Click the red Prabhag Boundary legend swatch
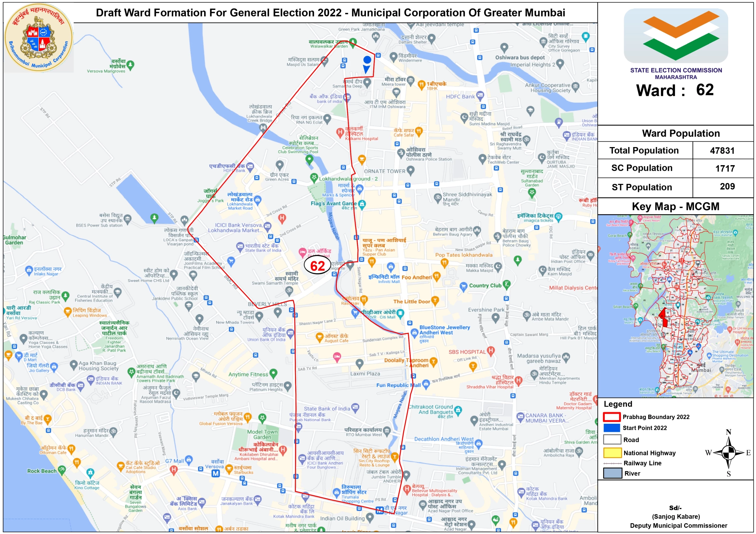The width and height of the screenshot is (756, 534). tap(611, 417)
